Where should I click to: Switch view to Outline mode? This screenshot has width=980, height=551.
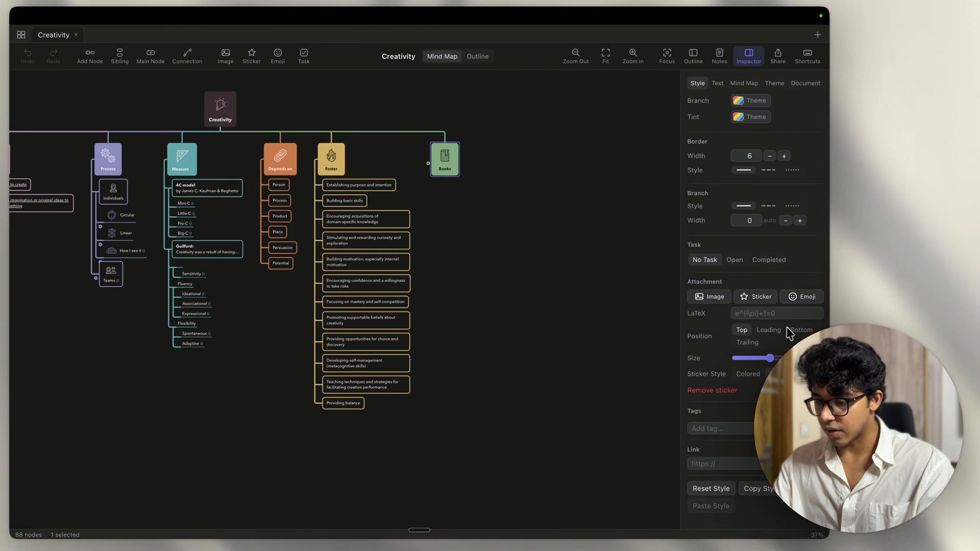pos(477,56)
